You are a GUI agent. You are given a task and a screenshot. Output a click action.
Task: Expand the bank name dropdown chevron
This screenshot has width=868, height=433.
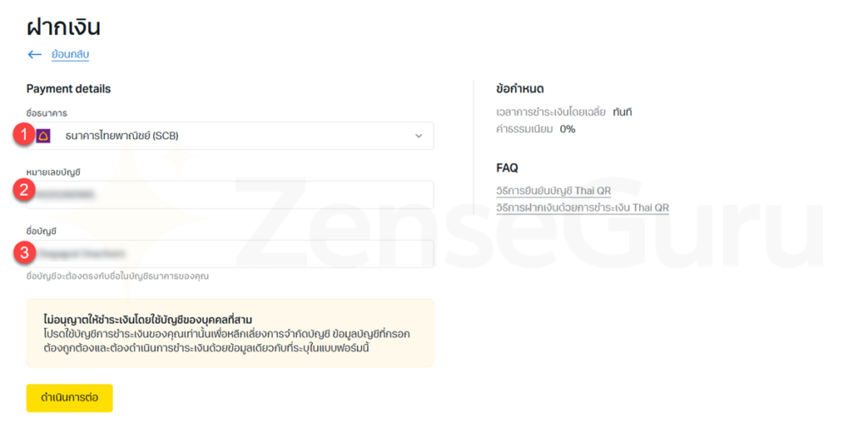coord(419,136)
